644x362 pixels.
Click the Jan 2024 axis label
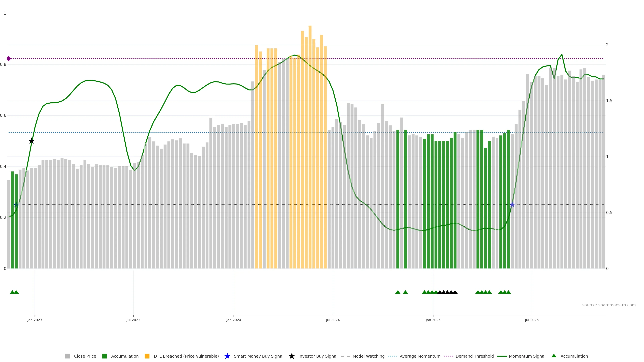pos(233,320)
